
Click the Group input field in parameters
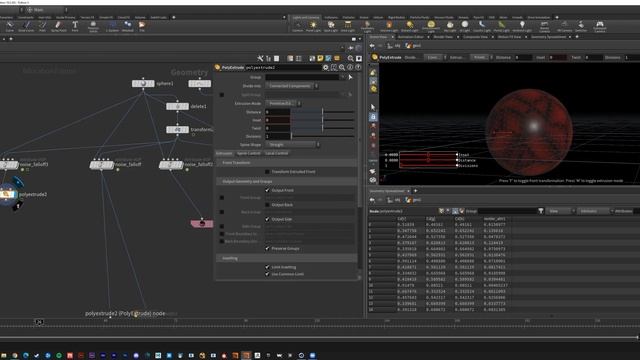coord(302,77)
